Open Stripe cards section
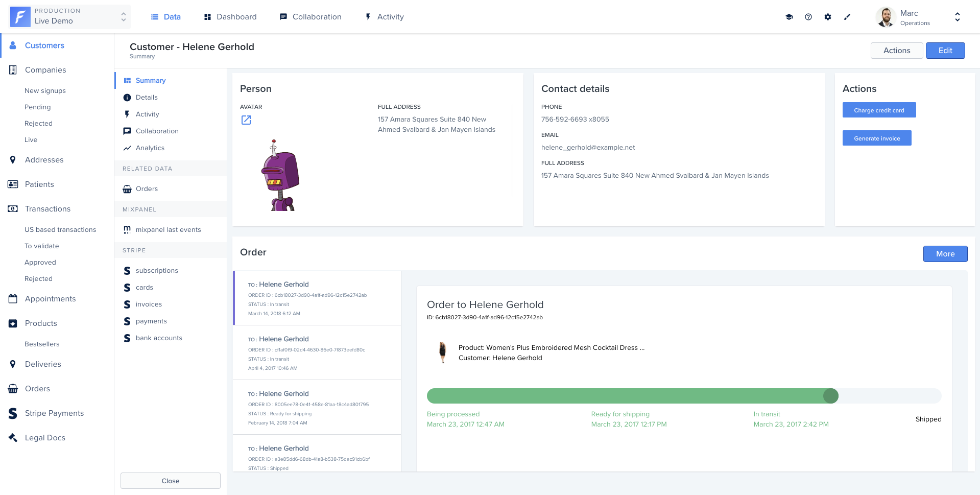 coord(171,288)
